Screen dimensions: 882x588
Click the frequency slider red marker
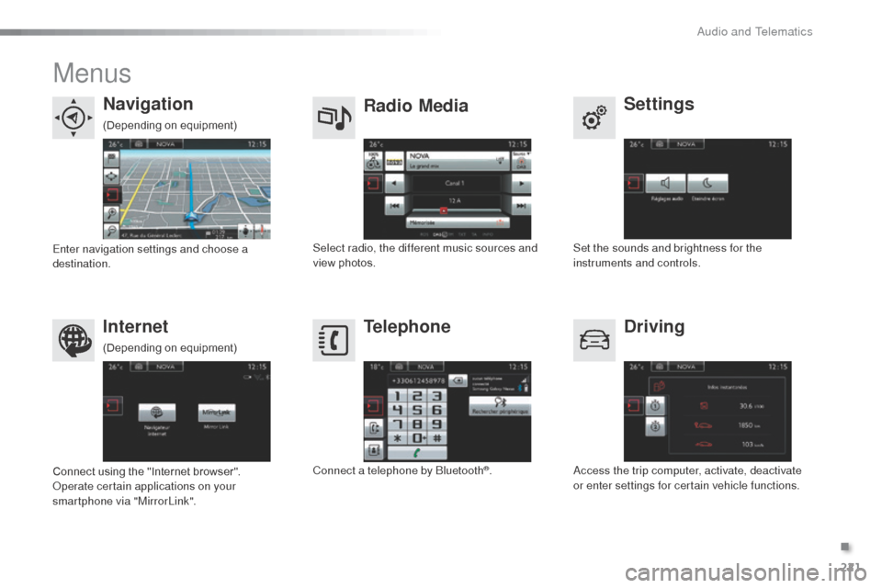pos(444,210)
